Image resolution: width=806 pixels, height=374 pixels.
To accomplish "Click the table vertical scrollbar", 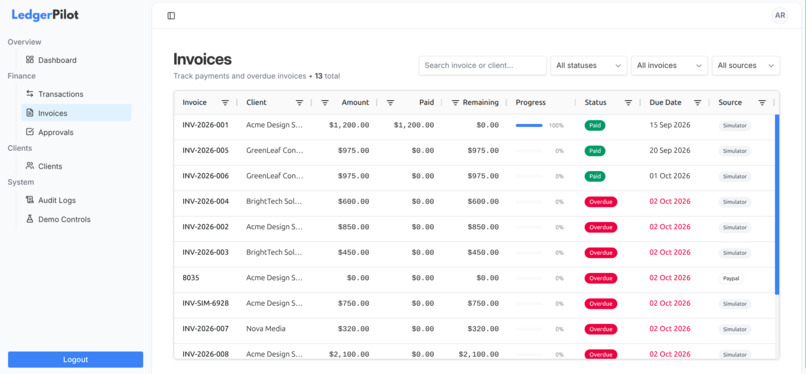I will tap(777, 204).
